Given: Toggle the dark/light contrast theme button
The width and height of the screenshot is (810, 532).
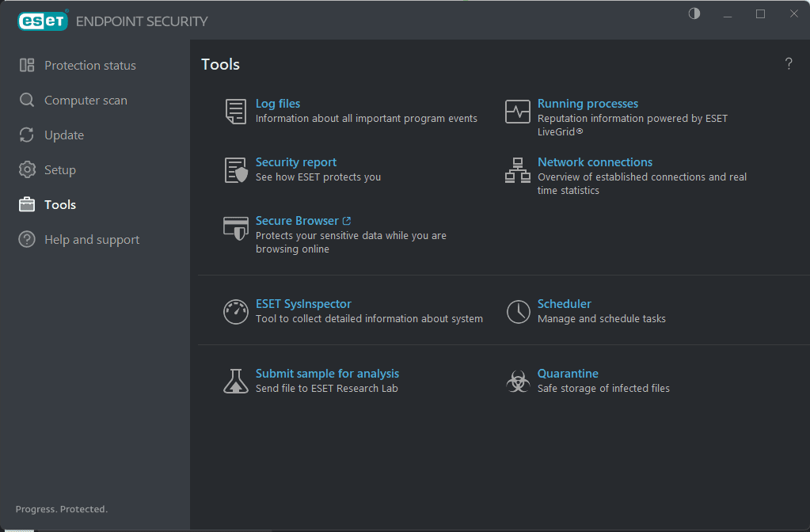Looking at the screenshot, I should coord(694,13).
